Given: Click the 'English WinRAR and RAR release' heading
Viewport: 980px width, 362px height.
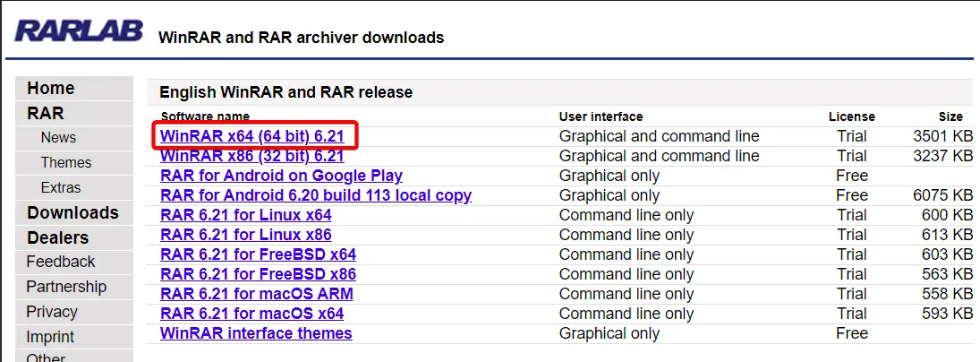Looking at the screenshot, I should [286, 92].
